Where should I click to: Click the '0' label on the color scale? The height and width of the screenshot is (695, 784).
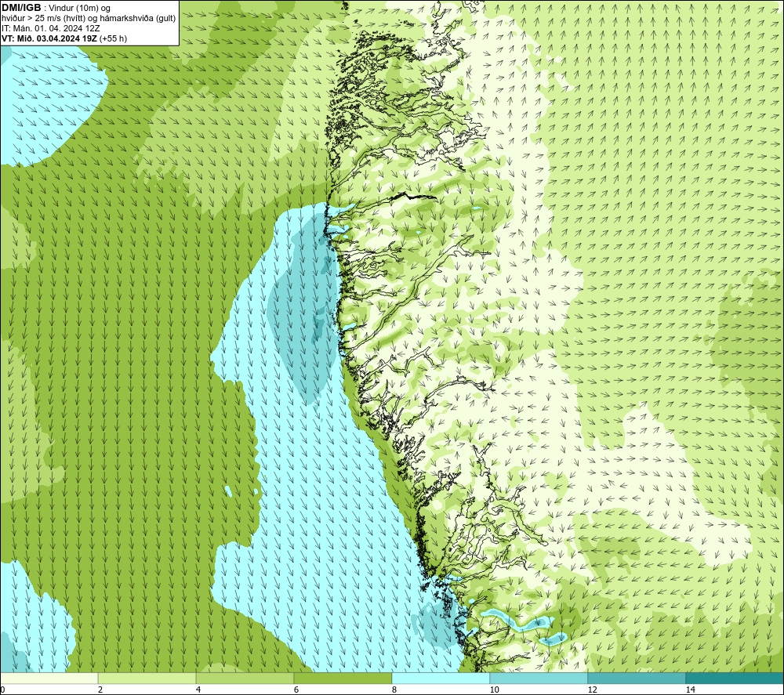(2, 690)
